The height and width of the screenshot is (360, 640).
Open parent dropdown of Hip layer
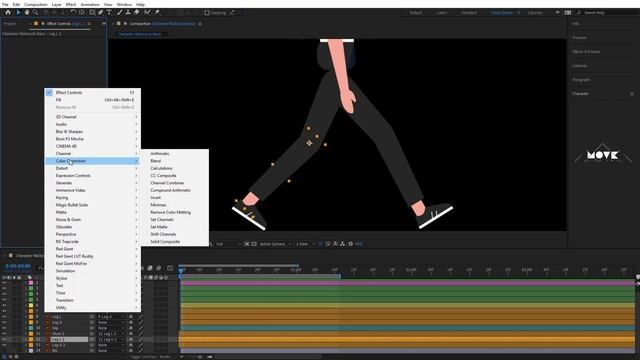111,328
